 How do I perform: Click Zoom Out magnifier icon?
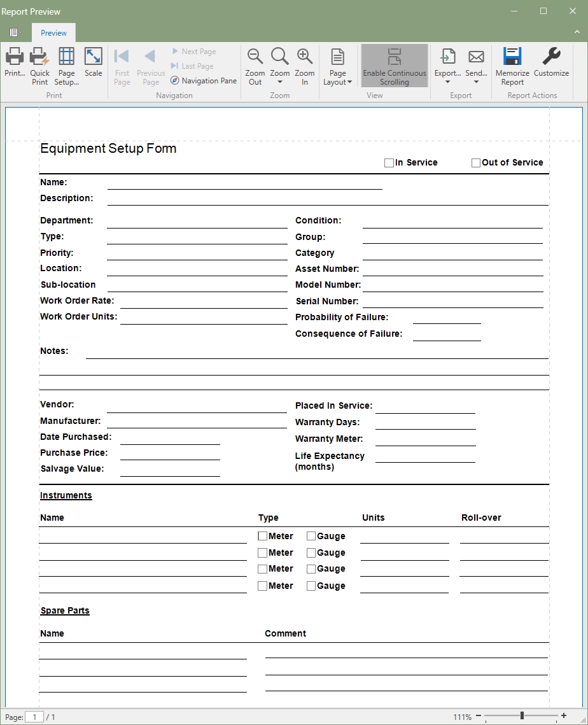[x=255, y=57]
